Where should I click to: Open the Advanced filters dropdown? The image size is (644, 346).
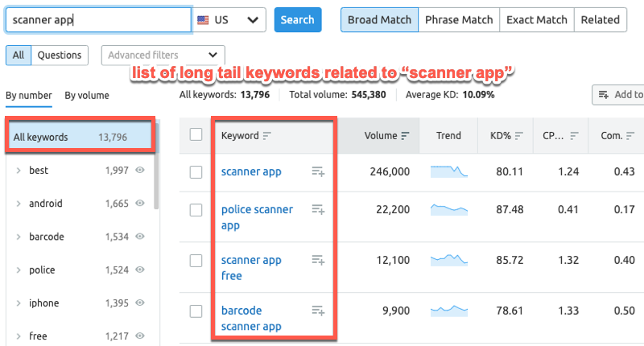[x=163, y=56]
